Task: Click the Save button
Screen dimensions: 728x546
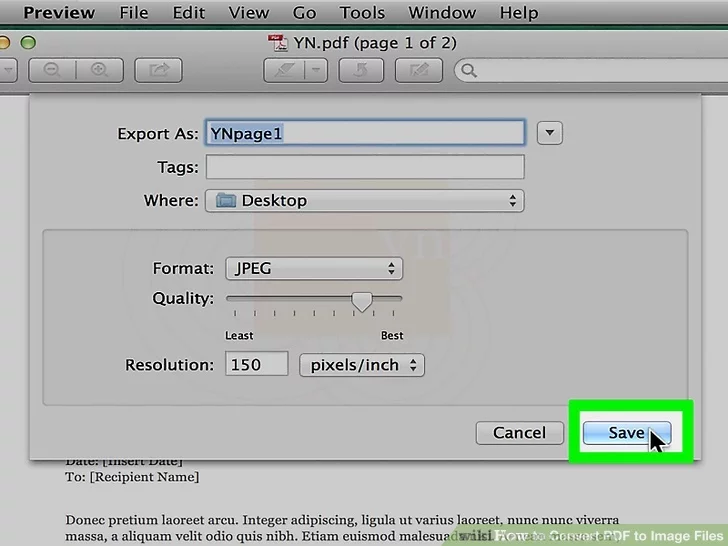Action: point(627,433)
